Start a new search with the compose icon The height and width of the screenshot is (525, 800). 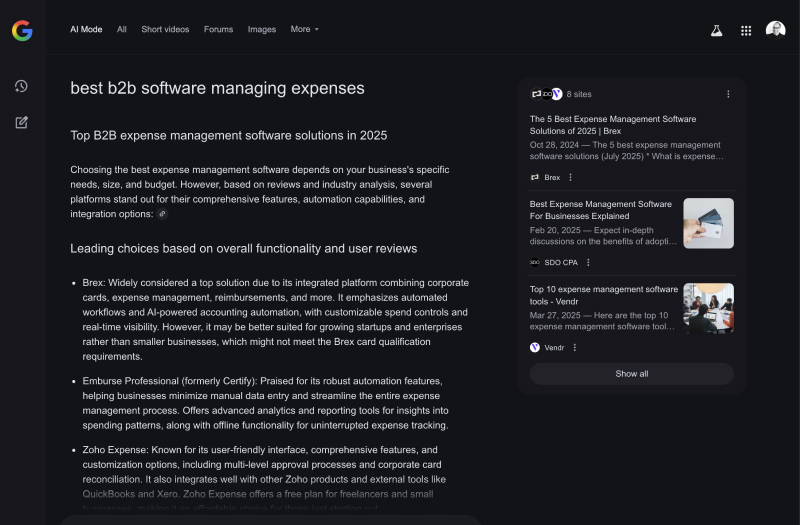coord(21,122)
